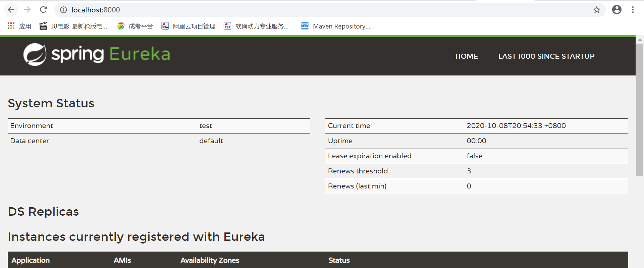Open the 阿里云项目管理 bookmark

click(x=188, y=26)
